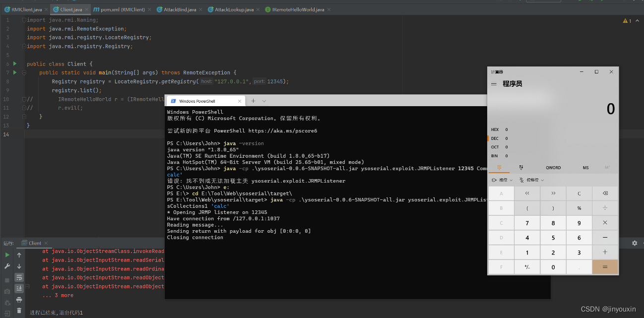644x318 pixels.
Task: Open Run panel settings gear icon
Action: (x=634, y=243)
